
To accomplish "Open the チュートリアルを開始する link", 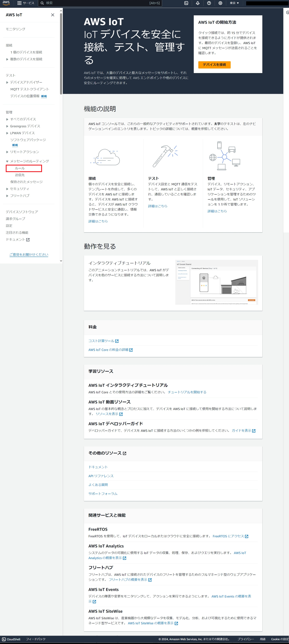I will [187, 392].
